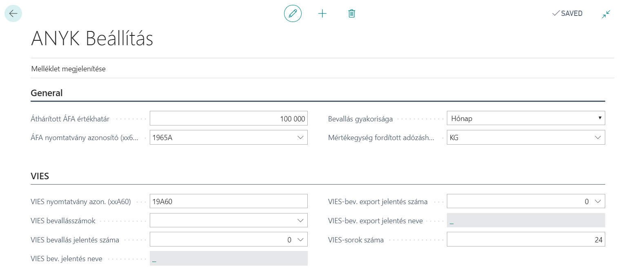Toggle edit mode with pencil icon
Image resolution: width=644 pixels, height=275 pixels.
(293, 13)
